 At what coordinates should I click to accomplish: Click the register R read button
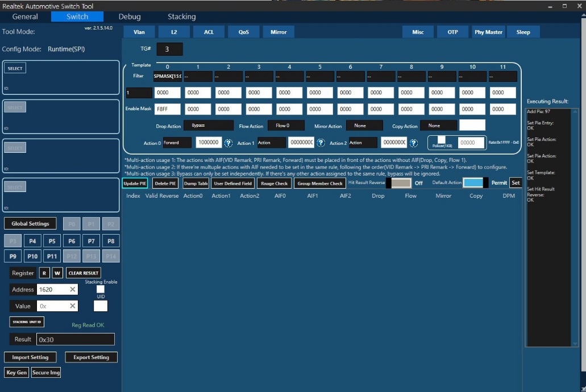point(44,273)
